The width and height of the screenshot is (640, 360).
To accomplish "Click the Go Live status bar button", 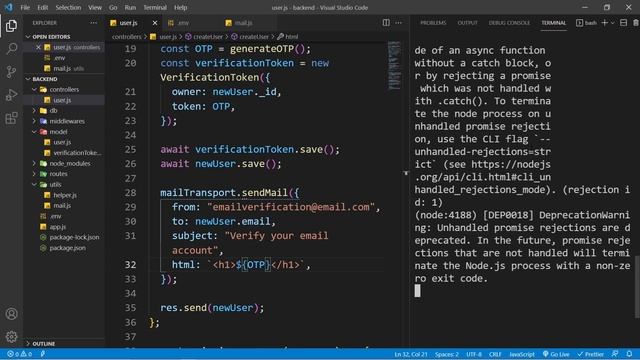I will (x=556, y=354).
